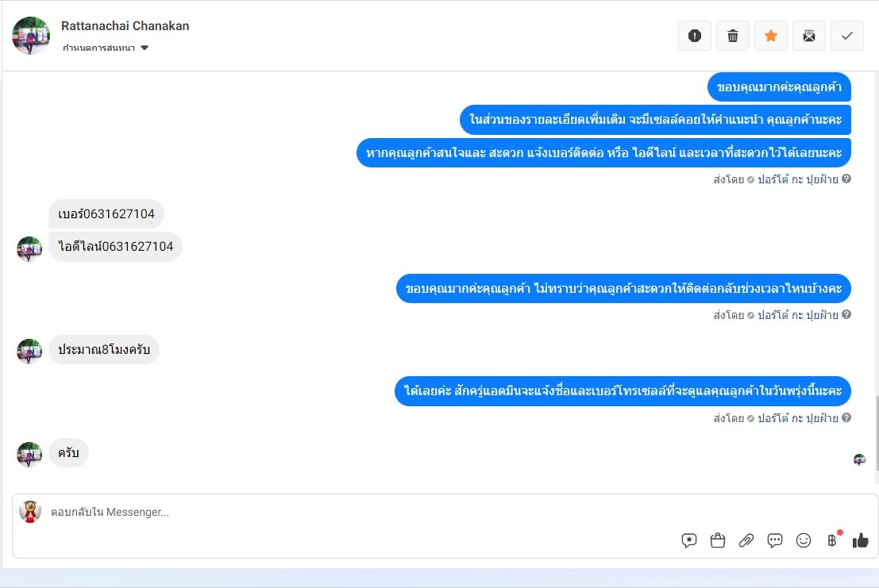Image resolution: width=879 pixels, height=588 pixels.
Task: Mark conversation done with checkmark icon
Action: tap(847, 36)
